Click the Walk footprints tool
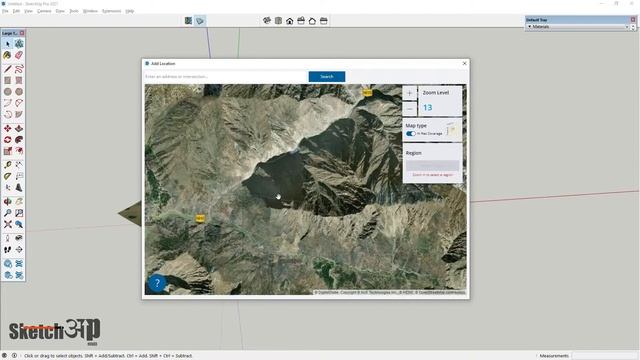This screenshot has width=640, height=360. [x=7, y=250]
